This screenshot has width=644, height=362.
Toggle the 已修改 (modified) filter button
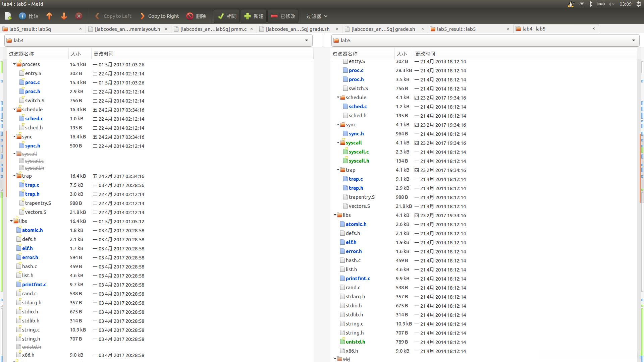click(283, 16)
